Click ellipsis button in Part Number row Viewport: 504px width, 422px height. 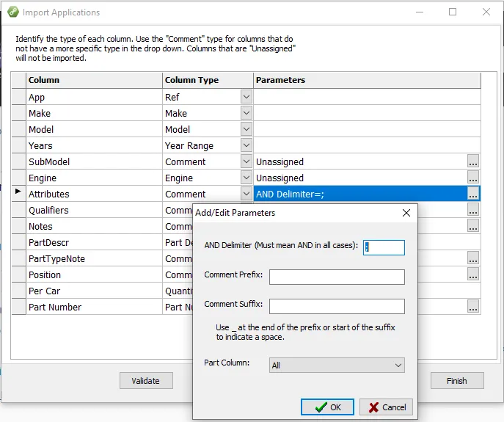pyautogui.click(x=473, y=307)
